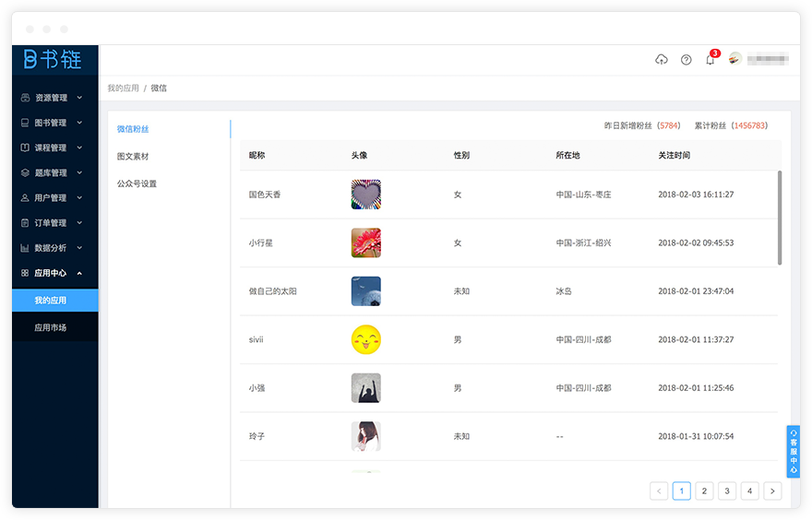Click the 数据分析 chart icon

click(26, 248)
